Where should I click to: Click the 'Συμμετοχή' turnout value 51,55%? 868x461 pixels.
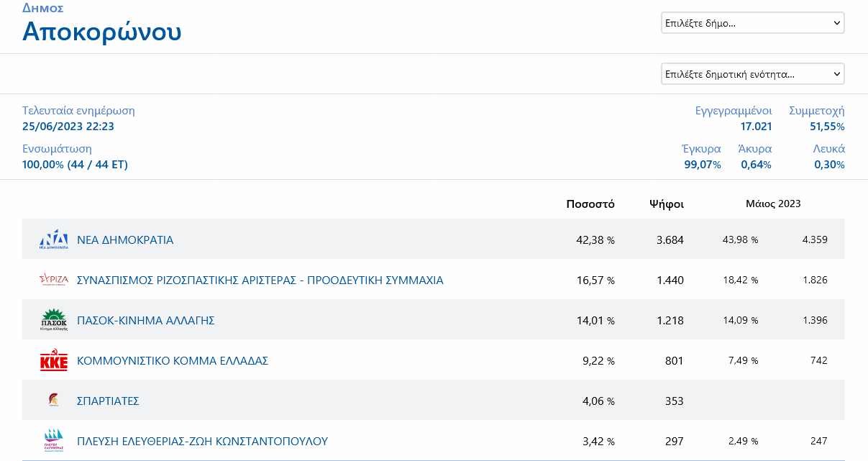coord(827,127)
